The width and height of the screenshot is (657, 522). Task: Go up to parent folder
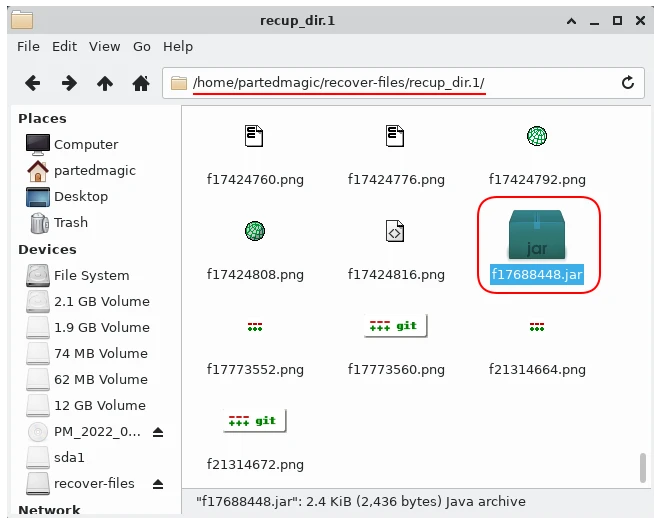105,83
